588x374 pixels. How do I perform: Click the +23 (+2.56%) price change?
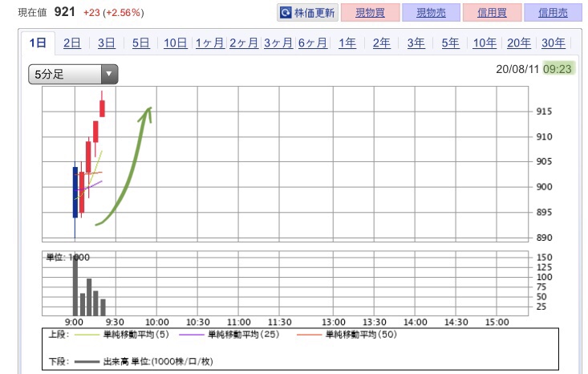coord(114,13)
